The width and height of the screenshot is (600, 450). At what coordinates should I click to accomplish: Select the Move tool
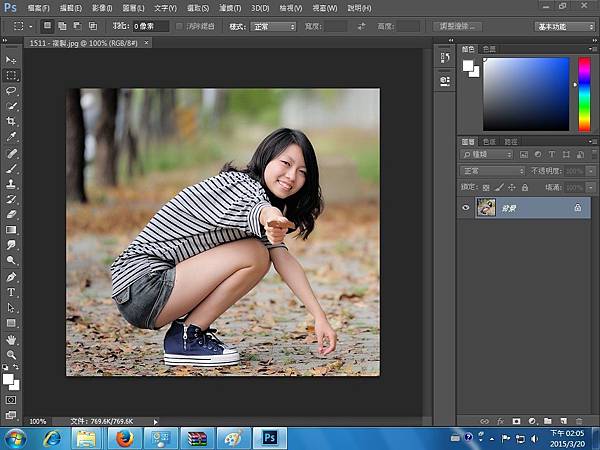12,60
